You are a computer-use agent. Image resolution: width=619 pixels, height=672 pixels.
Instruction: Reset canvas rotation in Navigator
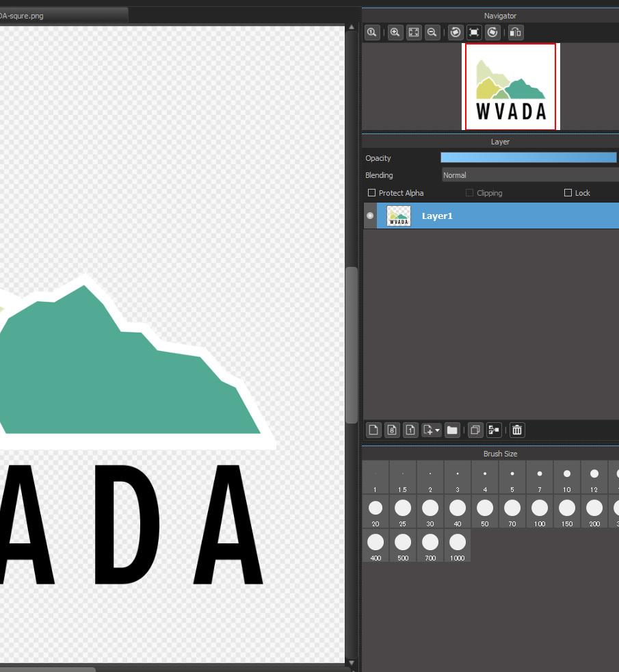click(x=474, y=33)
